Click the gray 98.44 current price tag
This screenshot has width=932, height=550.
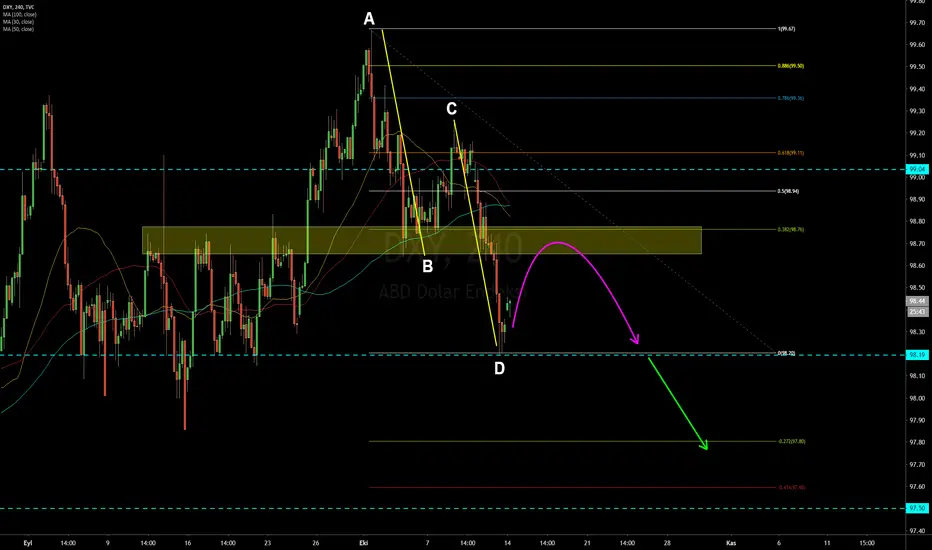(x=916, y=301)
